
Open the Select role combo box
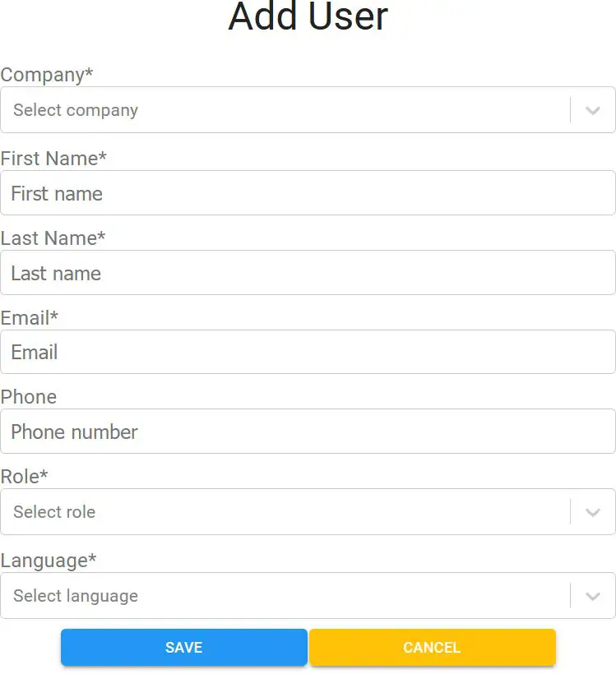284,512
